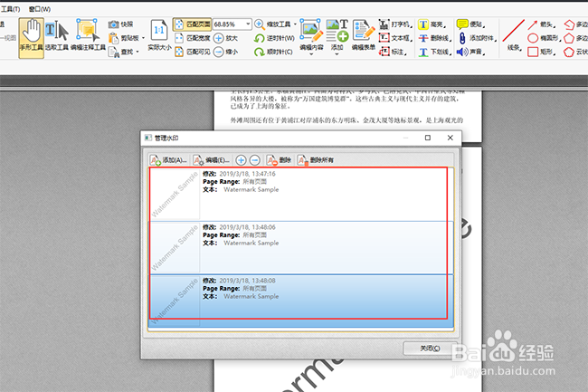Click Zoom Out (缩小) in the ribbon

pyautogui.click(x=226, y=52)
